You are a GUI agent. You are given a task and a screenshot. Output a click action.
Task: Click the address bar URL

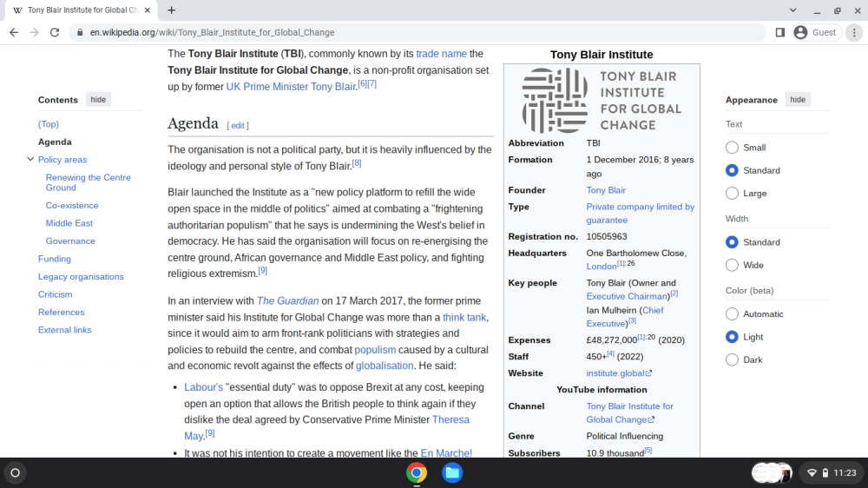[x=212, y=33]
